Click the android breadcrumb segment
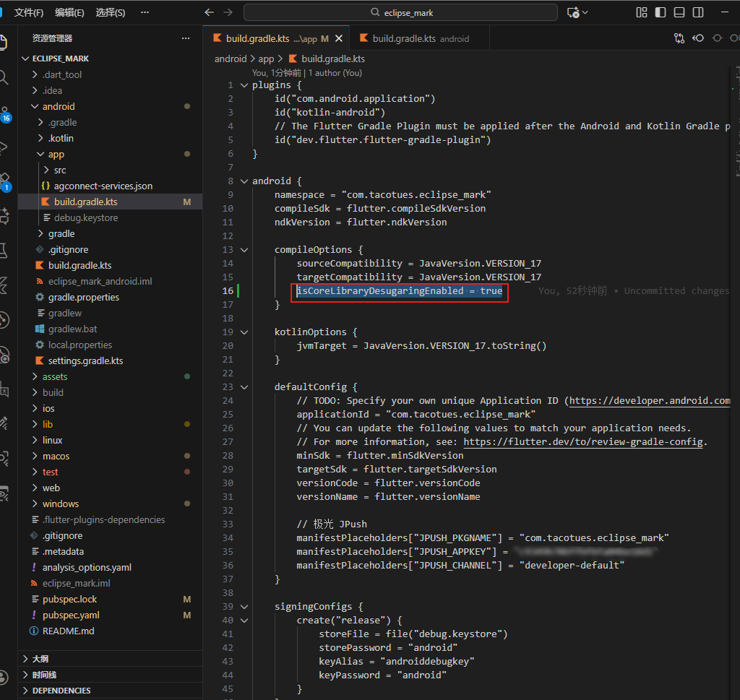 tap(231, 59)
